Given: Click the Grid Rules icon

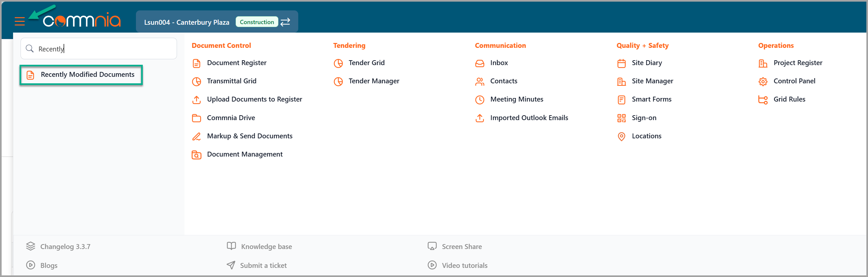Looking at the screenshot, I should pyautogui.click(x=763, y=100).
